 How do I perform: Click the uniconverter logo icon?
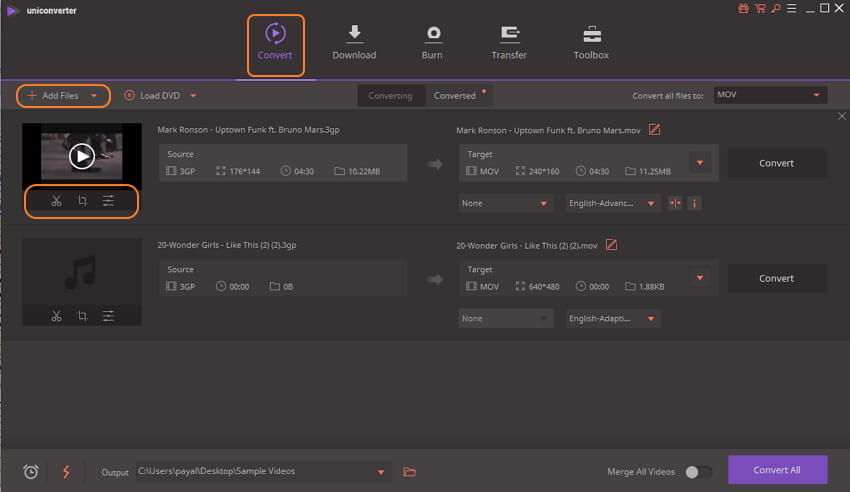tap(12, 10)
